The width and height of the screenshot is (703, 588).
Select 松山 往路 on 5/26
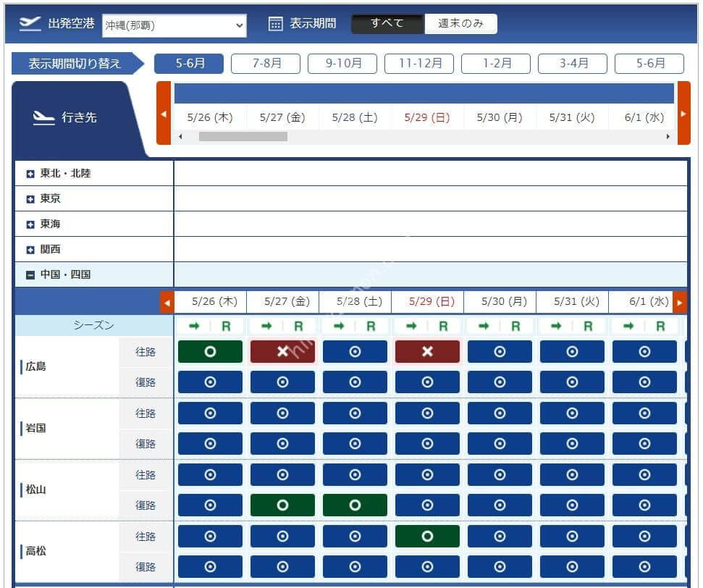click(210, 474)
